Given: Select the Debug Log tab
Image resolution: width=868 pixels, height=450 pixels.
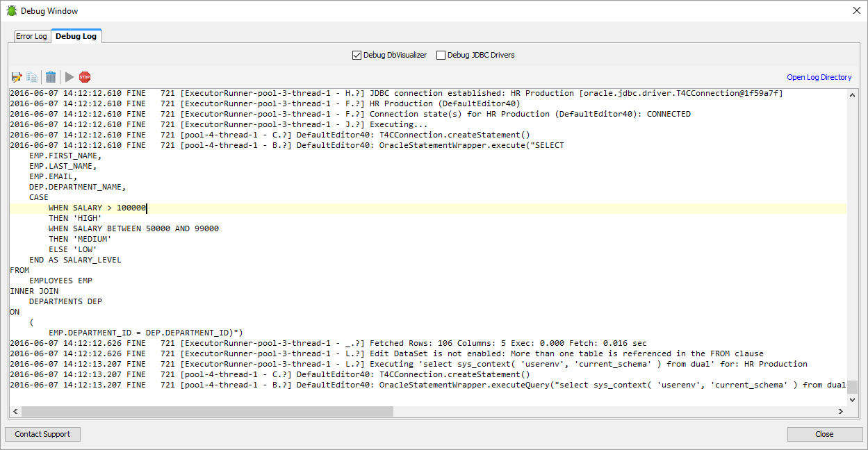Looking at the screenshot, I should 76,35.
